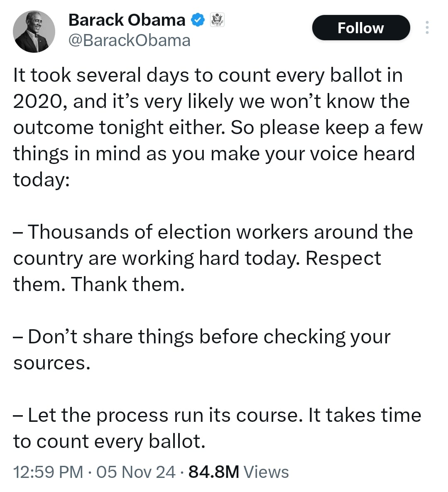Click the final "to count every ballot." line
Viewport: 448px width, 492px height.
109,441
